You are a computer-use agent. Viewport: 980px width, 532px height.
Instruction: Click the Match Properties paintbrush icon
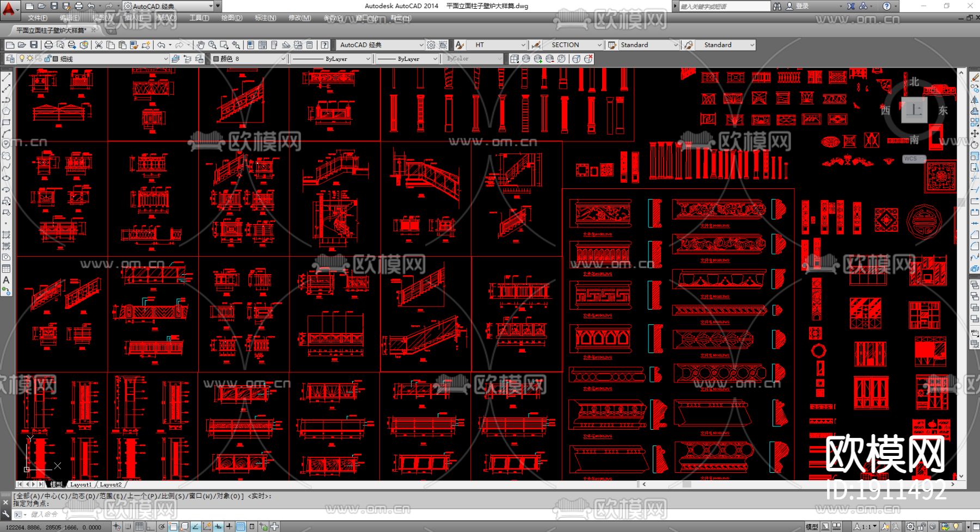(x=134, y=45)
